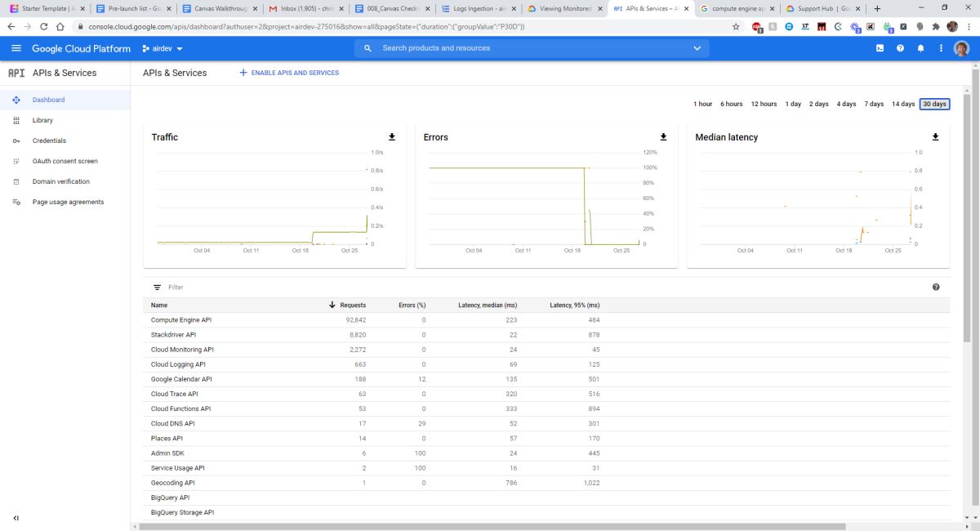This screenshot has width=980, height=531.
Task: Select the 1 hour time range
Action: coord(702,104)
